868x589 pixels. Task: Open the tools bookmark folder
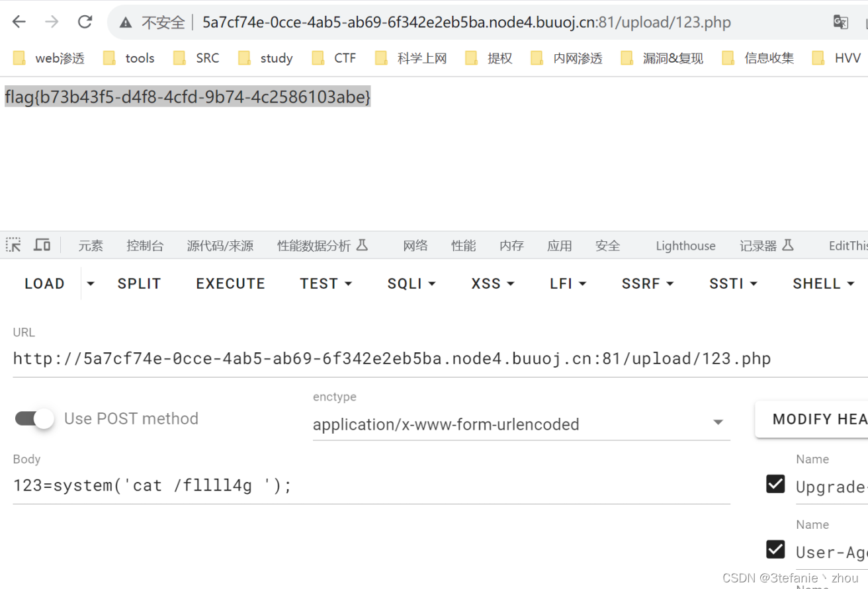129,58
